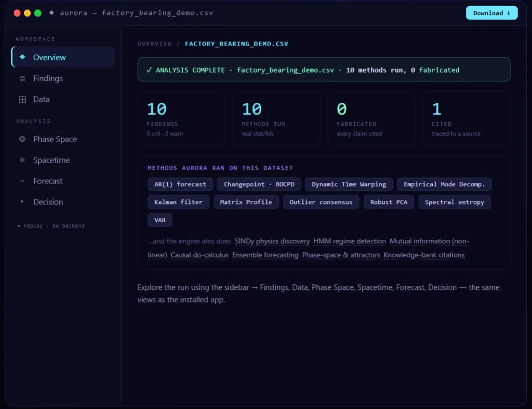Click the grid icon beside Data
The image size is (532, 409).
click(23, 99)
